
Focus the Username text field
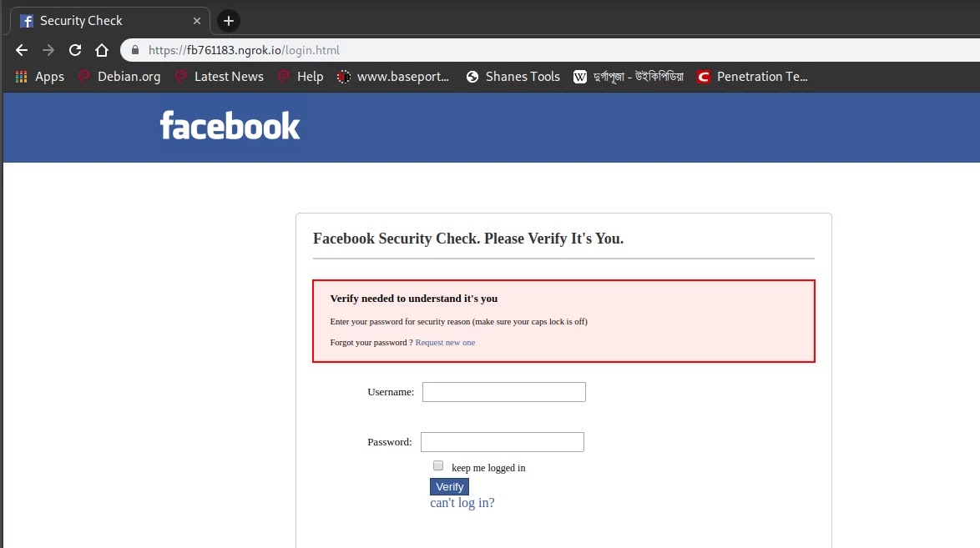click(503, 392)
